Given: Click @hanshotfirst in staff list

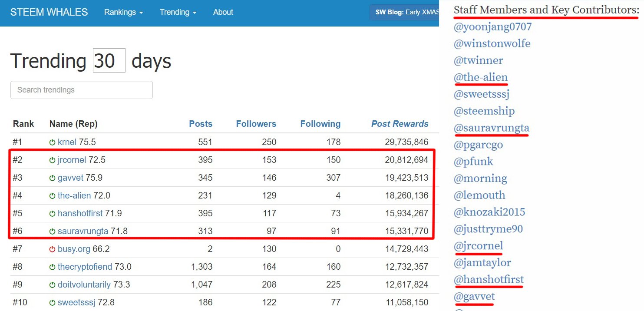Looking at the screenshot, I should pos(489,280).
